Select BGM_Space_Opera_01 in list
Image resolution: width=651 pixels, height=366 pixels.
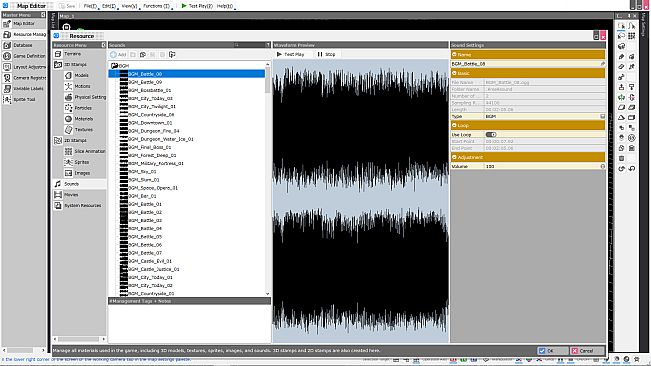(153, 188)
